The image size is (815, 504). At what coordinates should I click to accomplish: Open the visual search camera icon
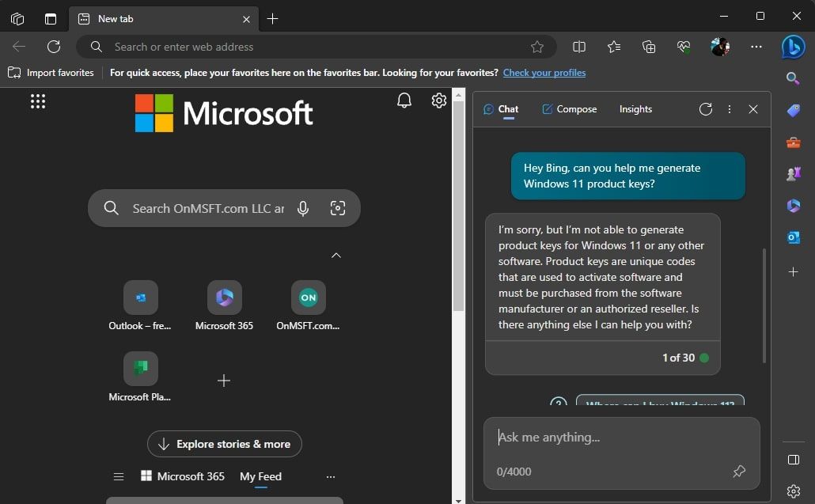pos(337,208)
